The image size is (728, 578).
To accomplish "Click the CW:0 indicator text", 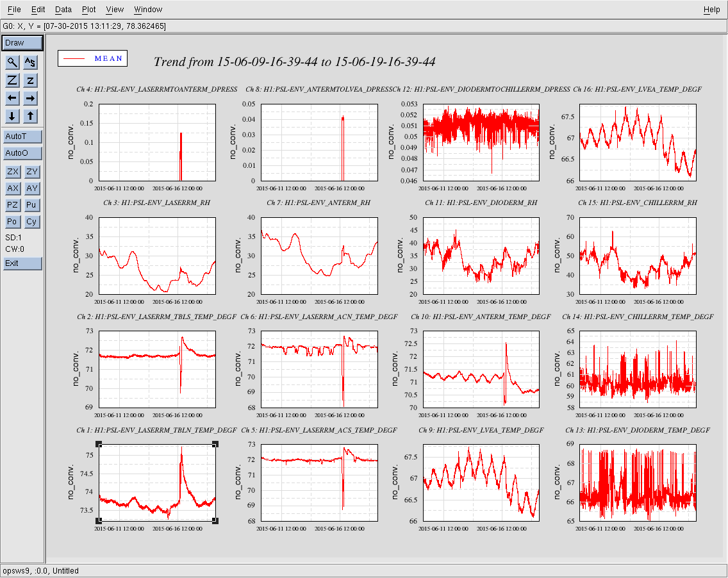I will pyautogui.click(x=14, y=249).
